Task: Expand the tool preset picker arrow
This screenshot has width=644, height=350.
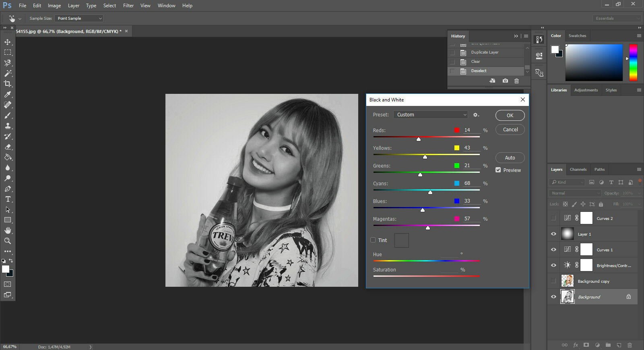Action: point(20,19)
